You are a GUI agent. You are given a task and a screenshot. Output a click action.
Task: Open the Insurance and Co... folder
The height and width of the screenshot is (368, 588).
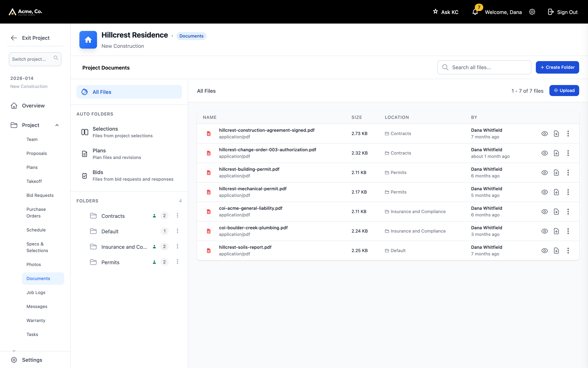click(x=124, y=247)
